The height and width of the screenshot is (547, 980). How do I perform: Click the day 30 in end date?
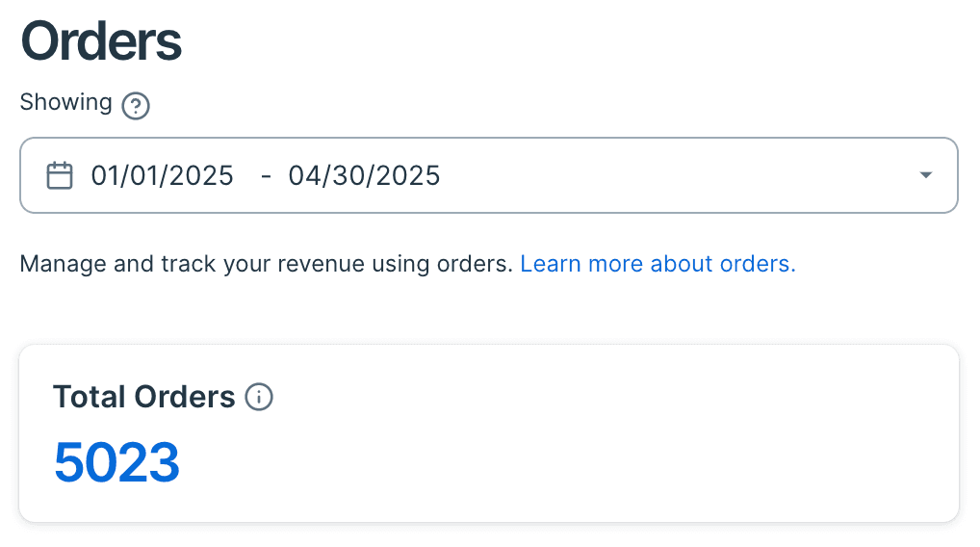coord(348,175)
